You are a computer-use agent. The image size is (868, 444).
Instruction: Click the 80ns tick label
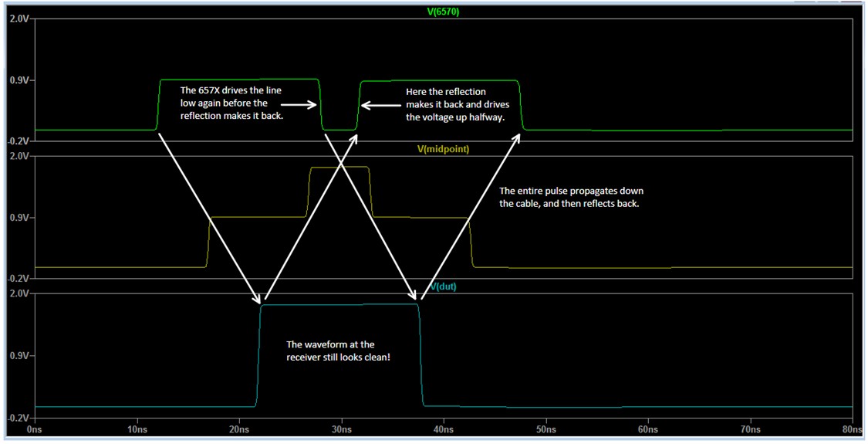850,428
